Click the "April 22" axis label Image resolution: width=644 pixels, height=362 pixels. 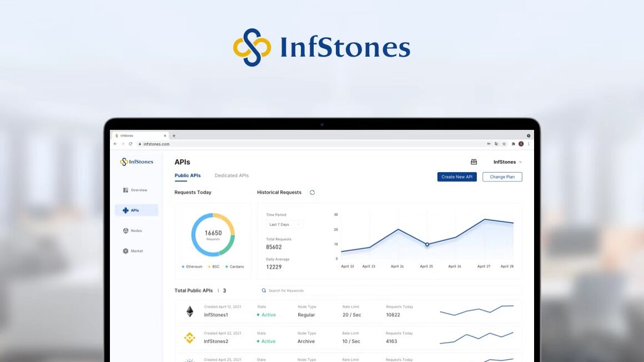point(348,267)
